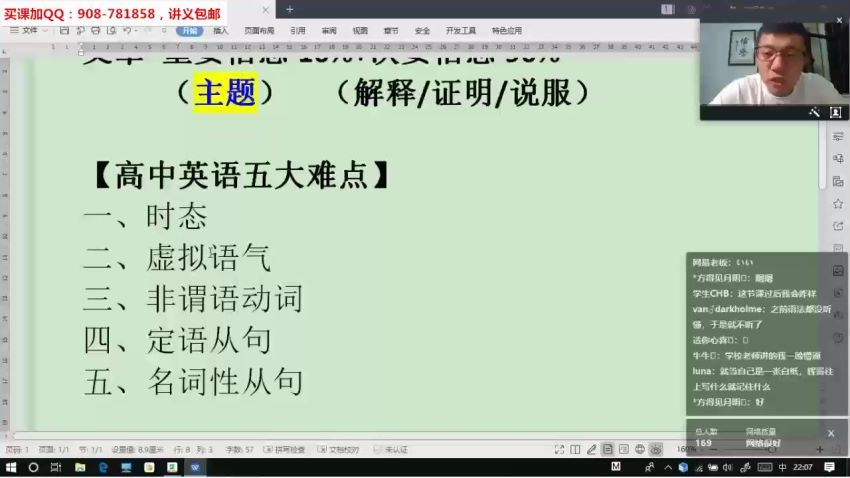The width and height of the screenshot is (850, 478).
Task: Expand the system tray hidden icons chevron
Action: click(x=667, y=467)
